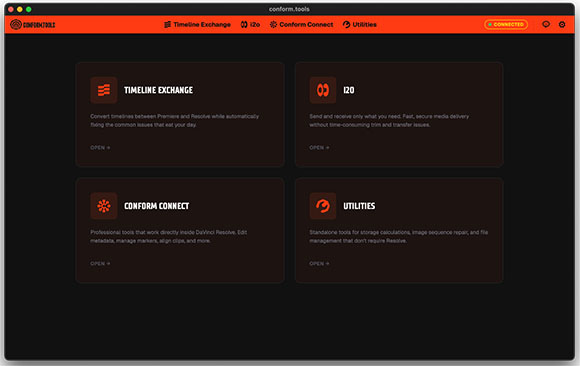Click text 'Convert timelines between Premiere and Resolve'
The height and width of the screenshot is (366, 580).
click(150, 116)
